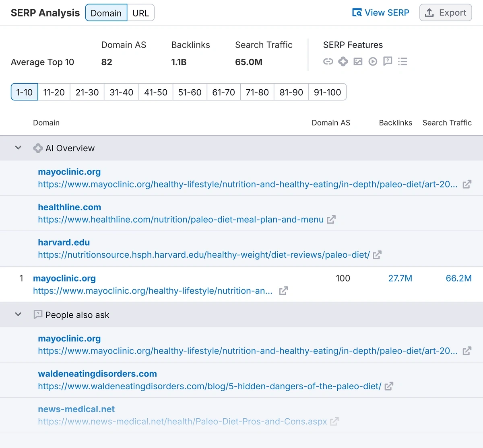Image resolution: width=483 pixels, height=448 pixels.
Task: Click the image pack SERP feature icon
Action: tap(358, 62)
